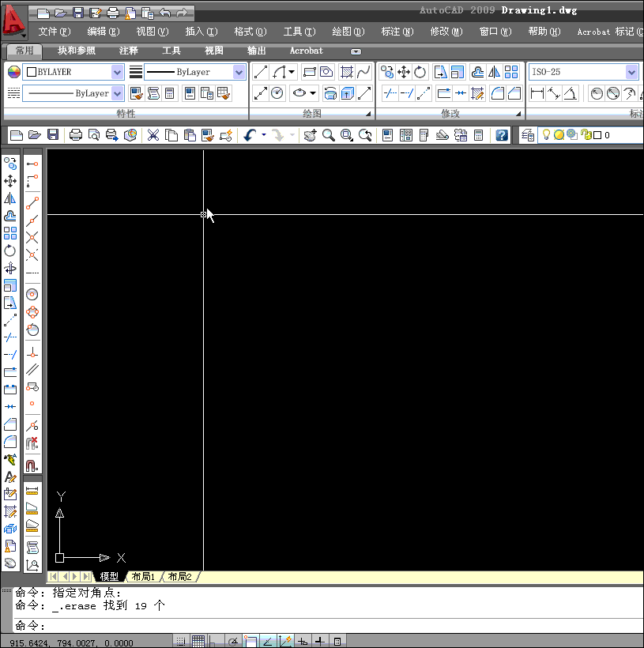The image size is (644, 648).
Task: Expand the 修改 panel corner arrow
Action: coord(518,114)
